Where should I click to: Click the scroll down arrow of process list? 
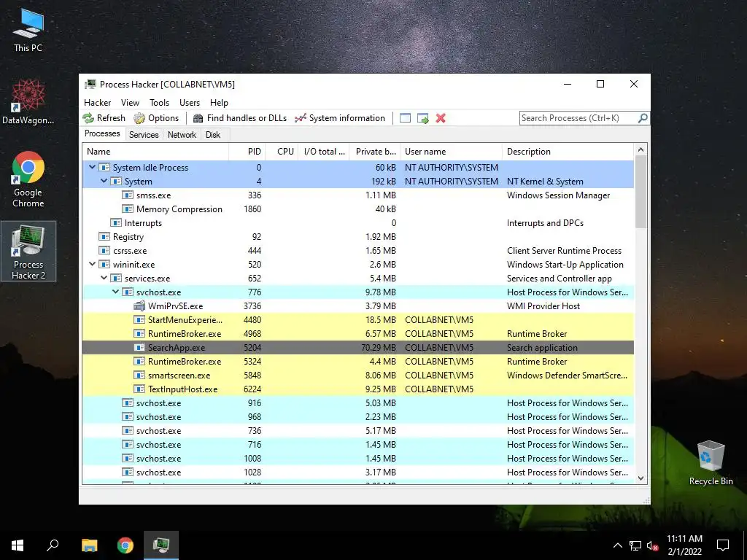[x=640, y=478]
